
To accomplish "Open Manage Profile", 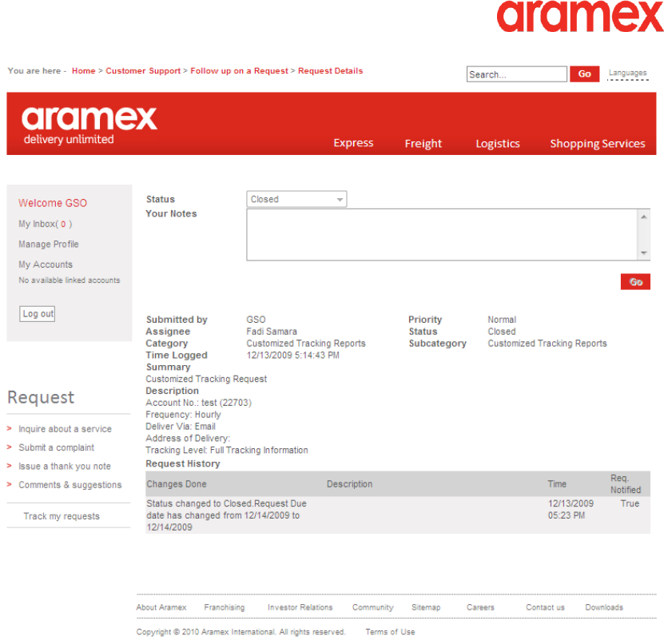I will tap(49, 244).
